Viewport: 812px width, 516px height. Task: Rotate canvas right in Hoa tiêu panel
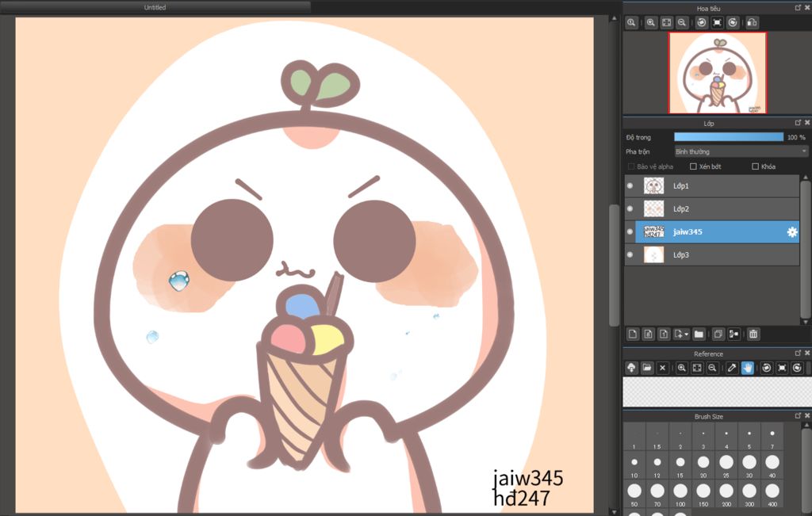[x=733, y=23]
